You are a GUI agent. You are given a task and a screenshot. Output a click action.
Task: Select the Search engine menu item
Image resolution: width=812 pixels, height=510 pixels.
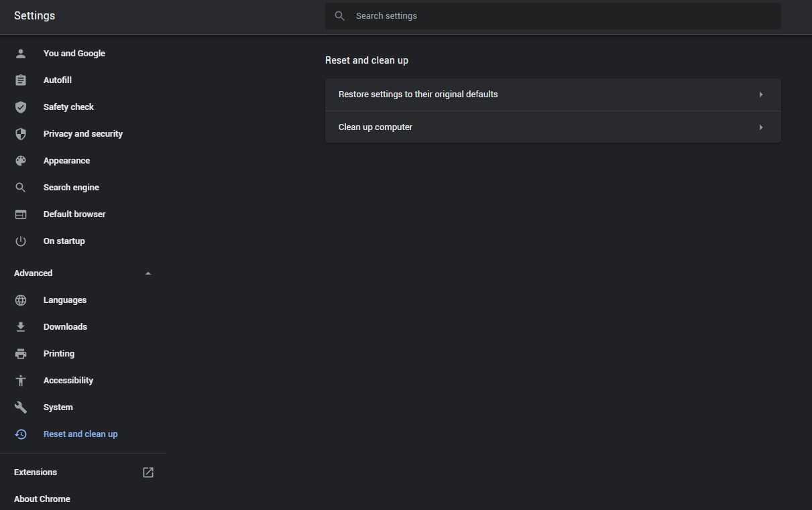pyautogui.click(x=71, y=188)
